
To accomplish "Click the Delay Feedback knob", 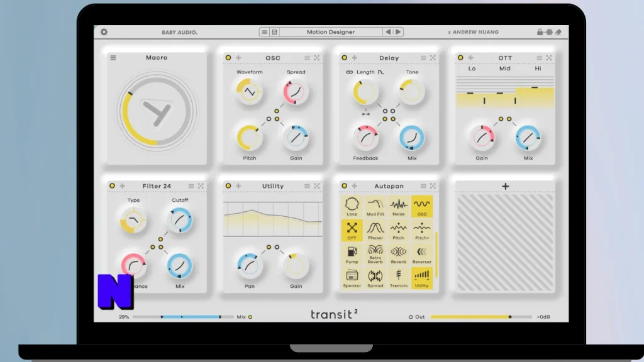I will (365, 138).
